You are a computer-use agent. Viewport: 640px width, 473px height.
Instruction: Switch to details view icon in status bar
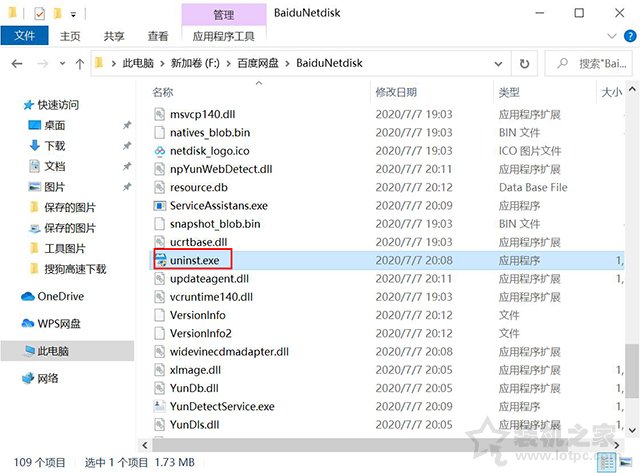tap(606, 462)
